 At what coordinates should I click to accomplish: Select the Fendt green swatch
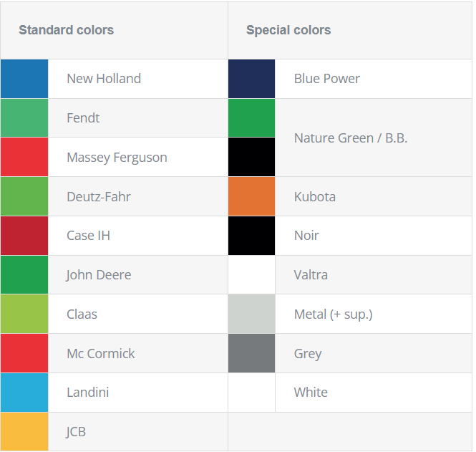click(24, 118)
